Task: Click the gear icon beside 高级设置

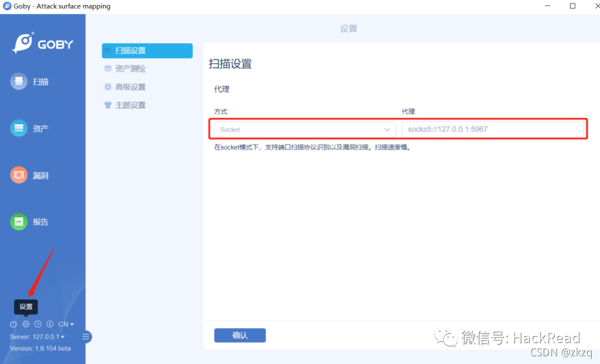Action: 108,87
